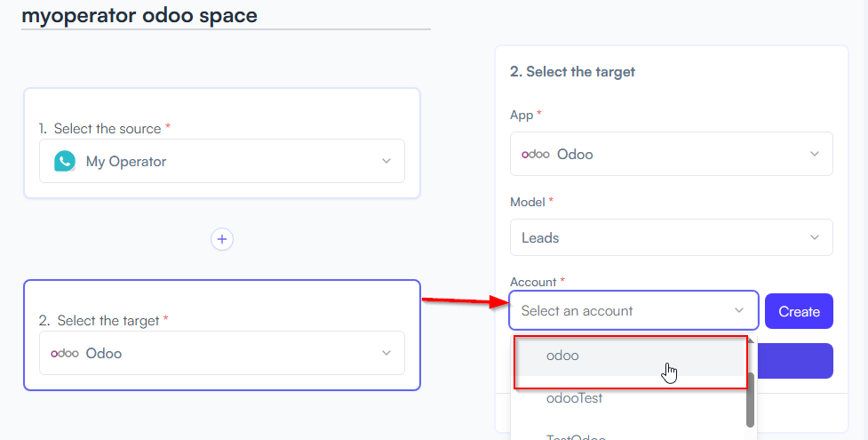Click the Odoo logo in App field
The height and width of the screenshot is (440, 868).
tap(535, 154)
